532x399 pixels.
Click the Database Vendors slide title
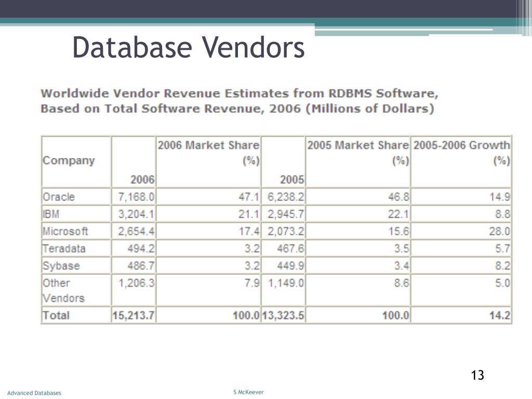pyautogui.click(x=188, y=47)
